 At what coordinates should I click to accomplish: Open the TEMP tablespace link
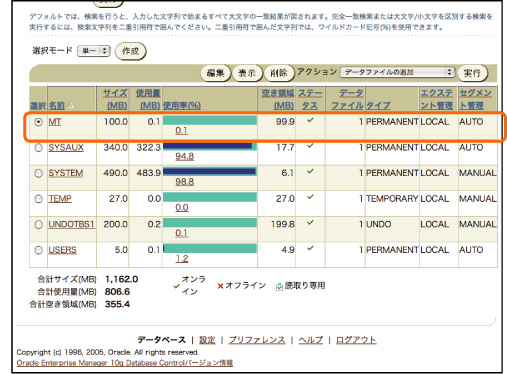60,199
